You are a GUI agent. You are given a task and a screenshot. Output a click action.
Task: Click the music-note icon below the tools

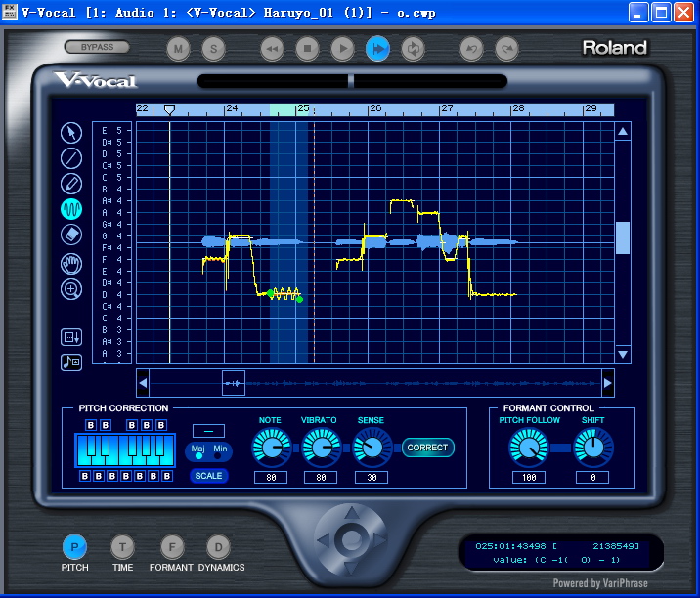(71, 362)
